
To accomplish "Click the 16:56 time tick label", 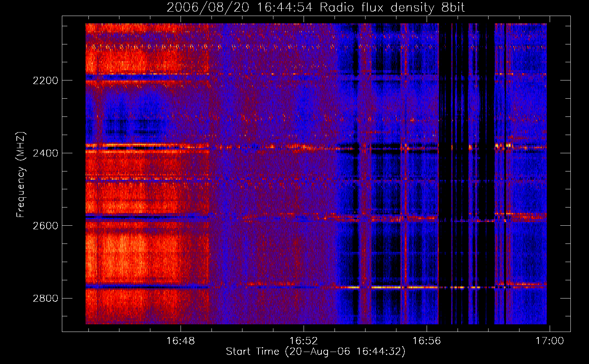I will click(x=426, y=341).
